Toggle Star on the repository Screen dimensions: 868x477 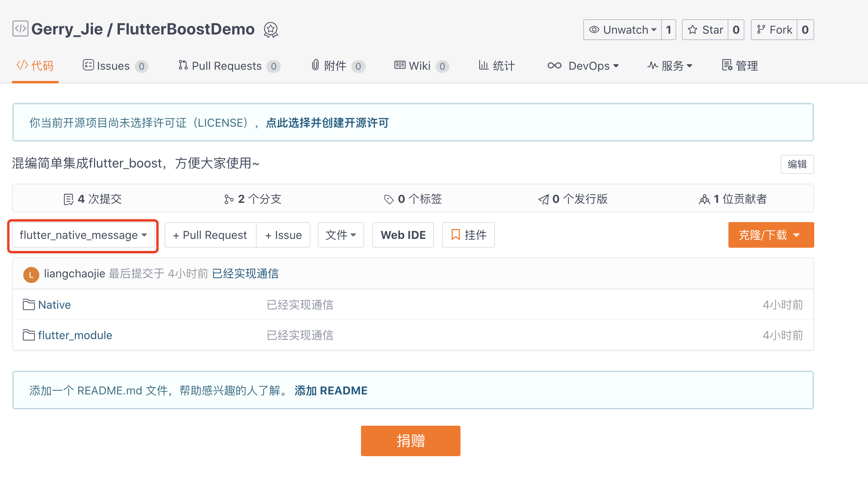tap(705, 29)
